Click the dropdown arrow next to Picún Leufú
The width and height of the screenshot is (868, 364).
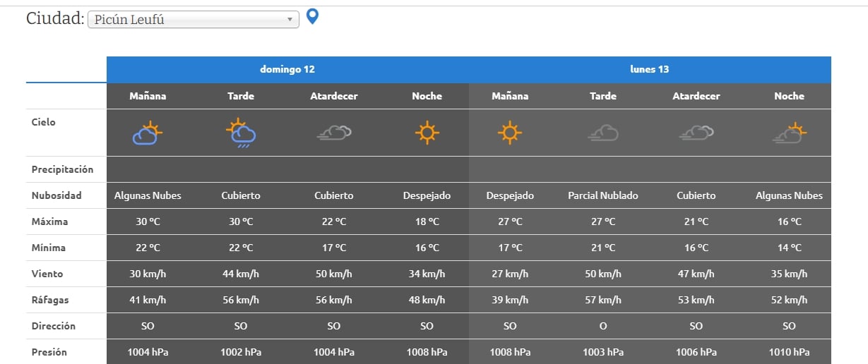(x=290, y=20)
